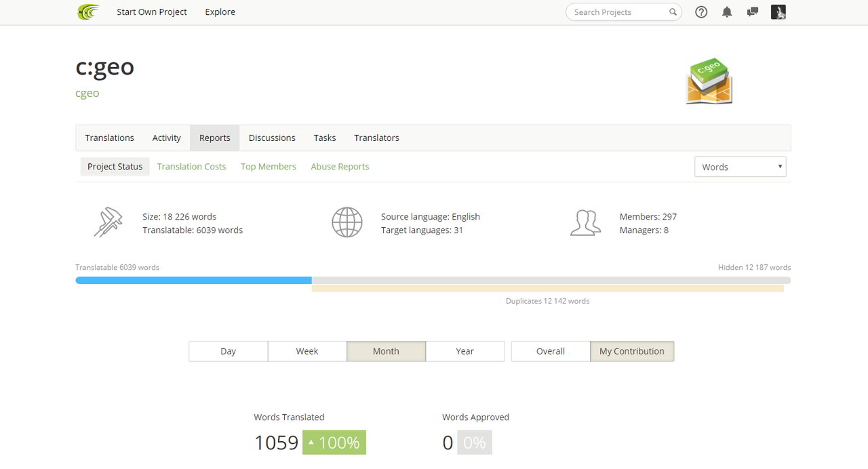Switch to Overall statistics
This screenshot has width=868, height=469.
point(551,351)
